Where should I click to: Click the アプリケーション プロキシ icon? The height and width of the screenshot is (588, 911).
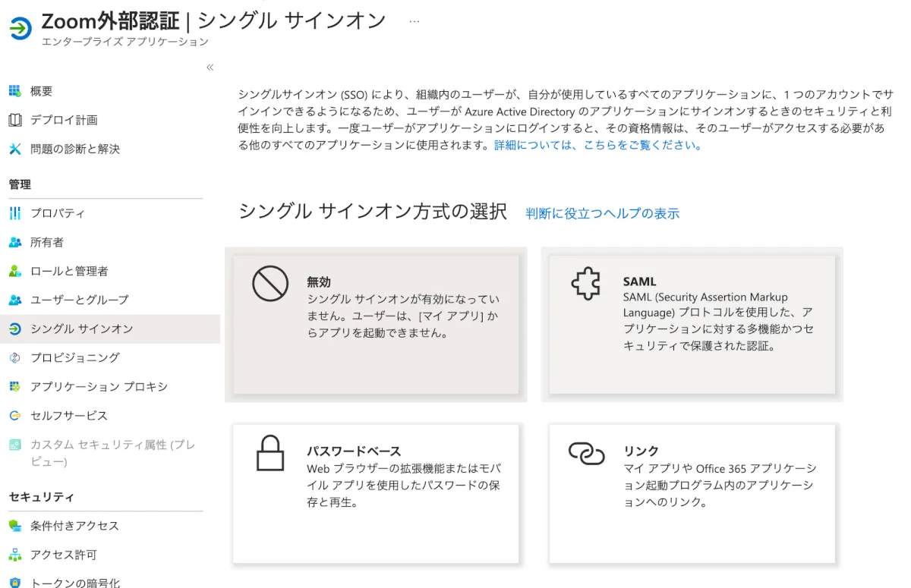(x=14, y=386)
